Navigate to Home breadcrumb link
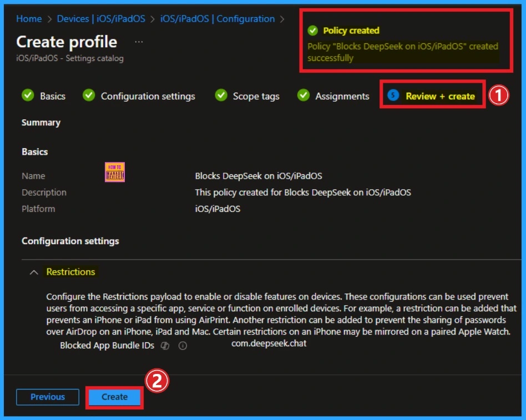 (29, 19)
